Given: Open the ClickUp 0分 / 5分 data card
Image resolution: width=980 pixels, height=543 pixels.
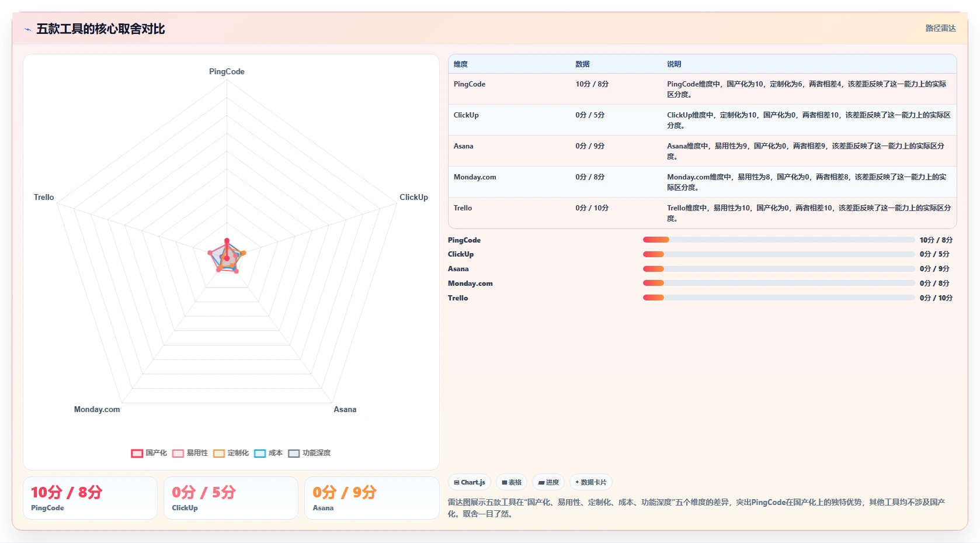Looking at the screenshot, I should [231, 498].
